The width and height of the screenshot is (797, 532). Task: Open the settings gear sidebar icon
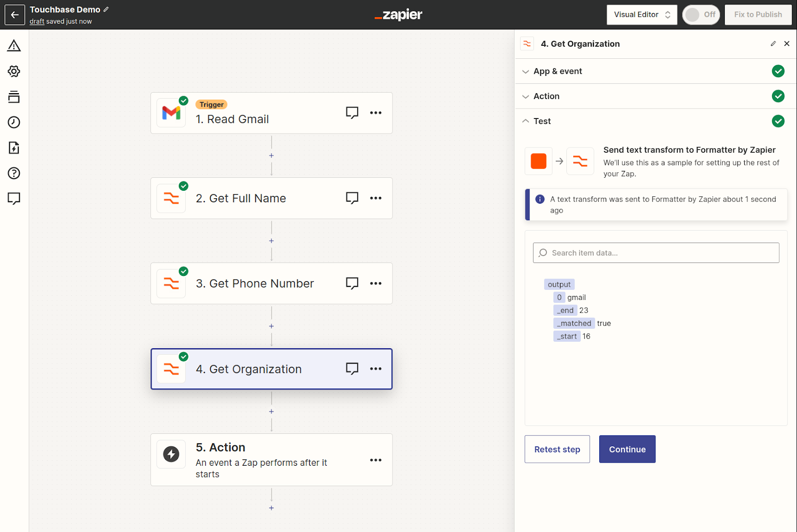point(14,71)
